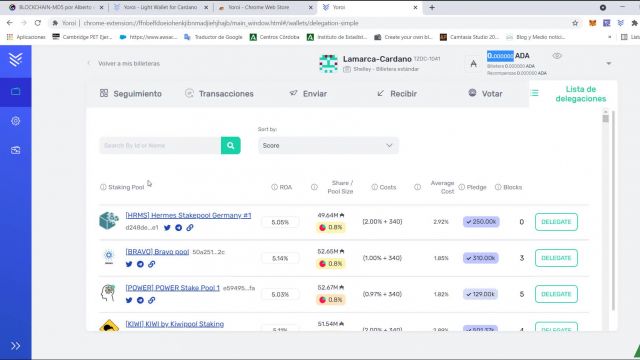Open HRMS Hermes Stakepool Germany link
Image resolution: width=640 pixels, height=360 pixels.
coord(188,216)
